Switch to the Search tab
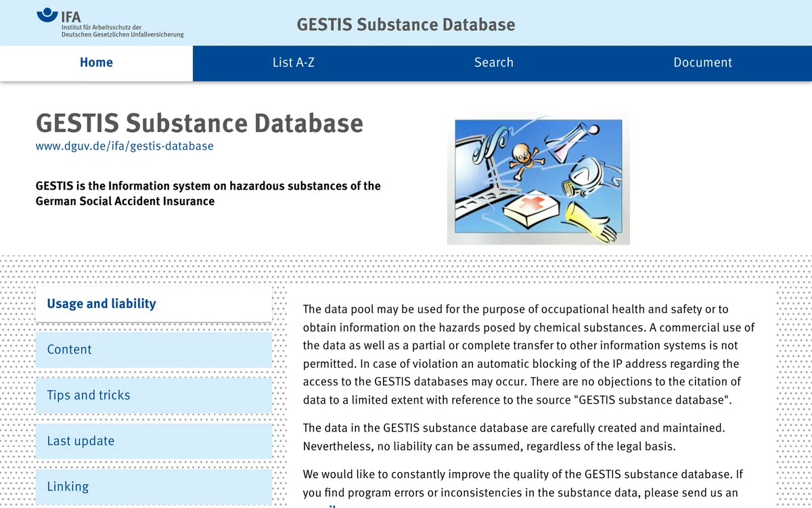The image size is (812, 508). pos(494,63)
